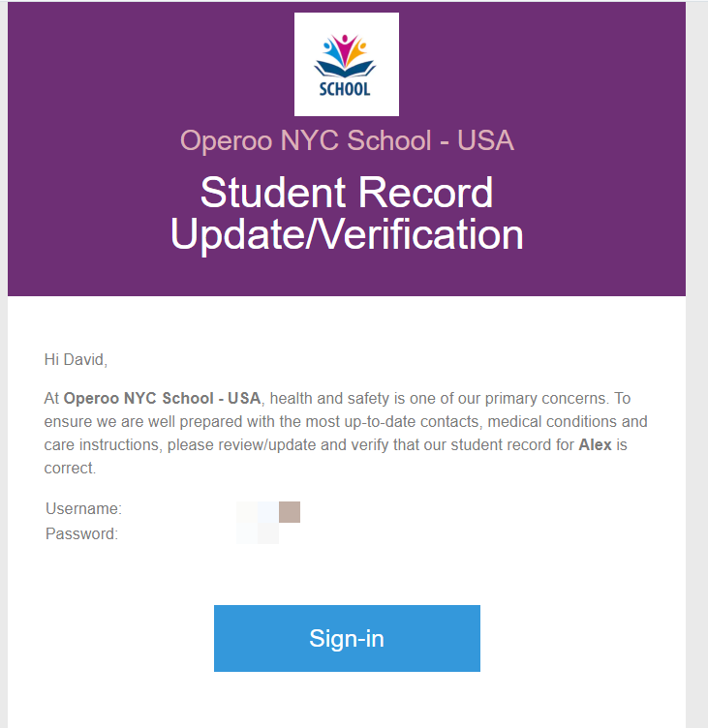708x728 pixels.
Task: Click the blue Sign-in button
Action: point(347,638)
